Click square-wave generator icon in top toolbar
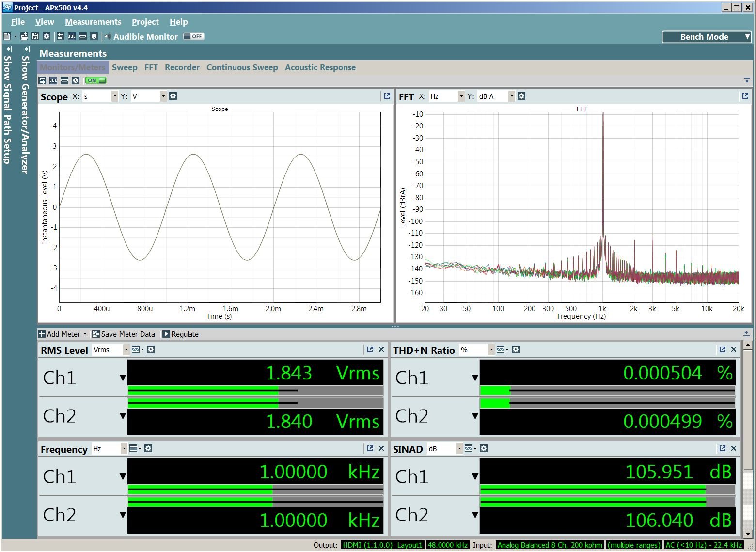 tap(72, 36)
